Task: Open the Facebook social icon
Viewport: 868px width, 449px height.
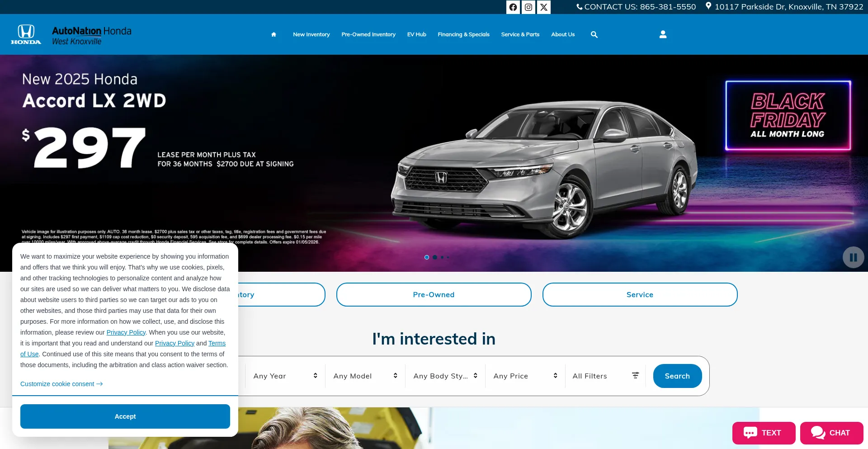Action: (513, 7)
